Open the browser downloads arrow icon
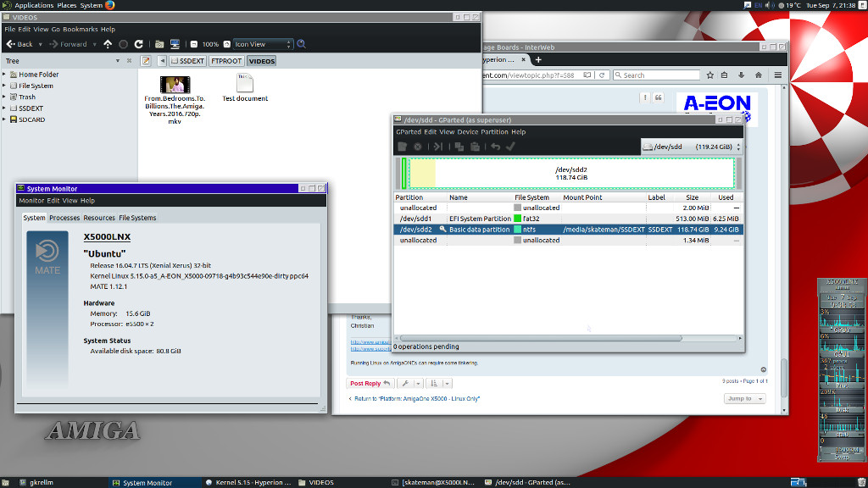Image resolution: width=868 pixels, height=488 pixels. coord(741,75)
